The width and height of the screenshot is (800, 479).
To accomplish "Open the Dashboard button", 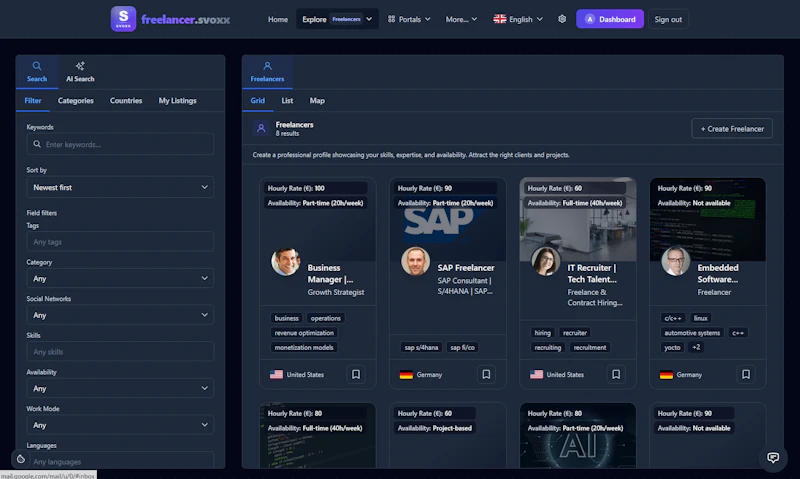I will 610,19.
